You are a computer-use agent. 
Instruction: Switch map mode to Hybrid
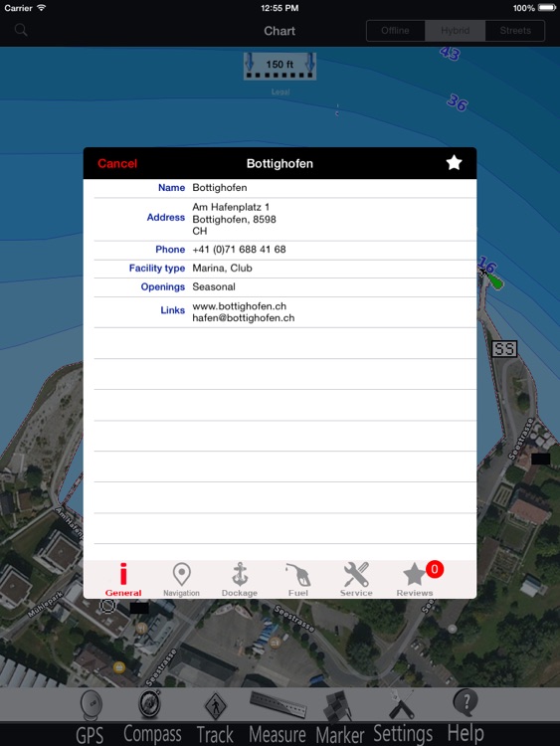[455, 31]
